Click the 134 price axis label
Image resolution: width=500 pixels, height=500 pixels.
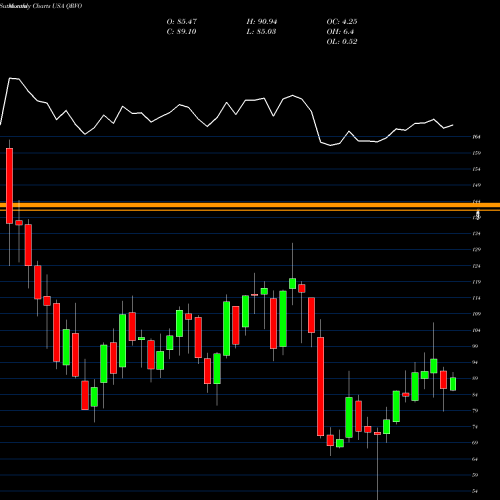pyautogui.click(x=477, y=233)
